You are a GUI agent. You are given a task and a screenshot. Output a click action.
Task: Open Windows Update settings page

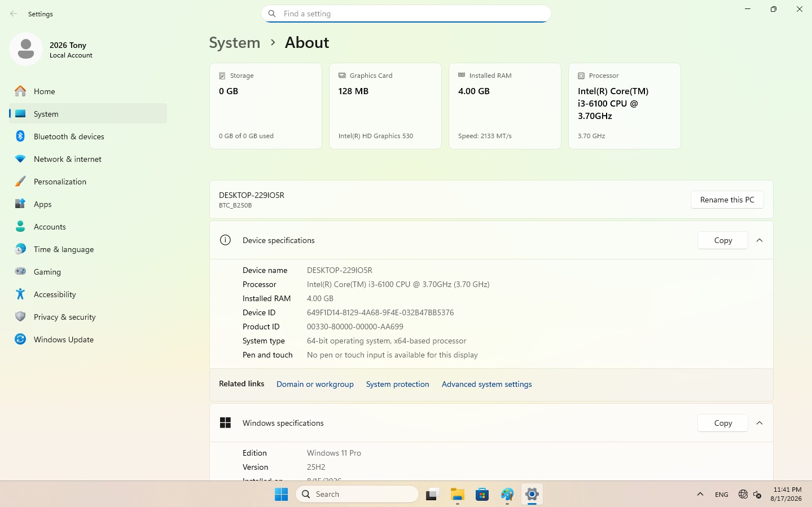pos(88,339)
